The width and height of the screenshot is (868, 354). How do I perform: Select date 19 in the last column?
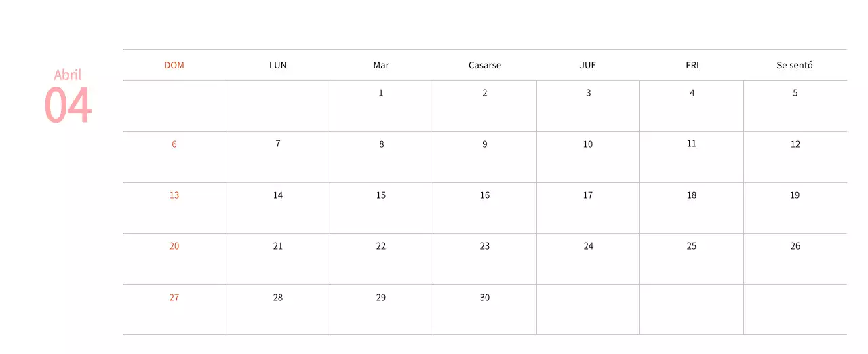795,195
